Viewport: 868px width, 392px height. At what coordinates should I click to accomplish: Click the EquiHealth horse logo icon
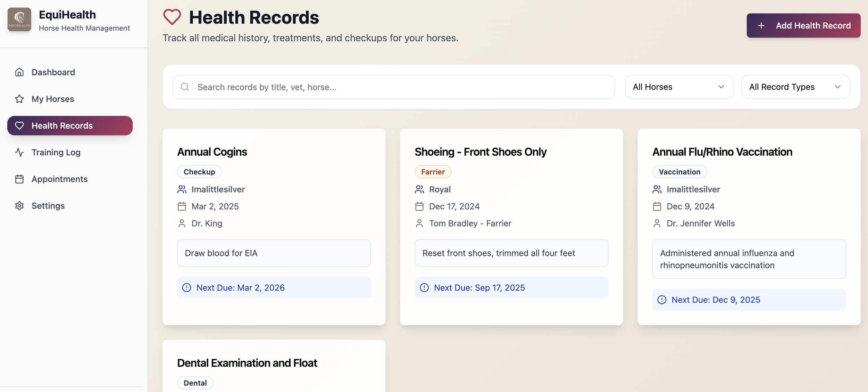pos(19,19)
